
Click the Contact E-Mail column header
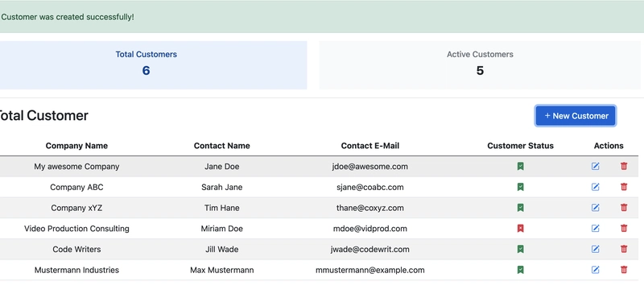370,146
